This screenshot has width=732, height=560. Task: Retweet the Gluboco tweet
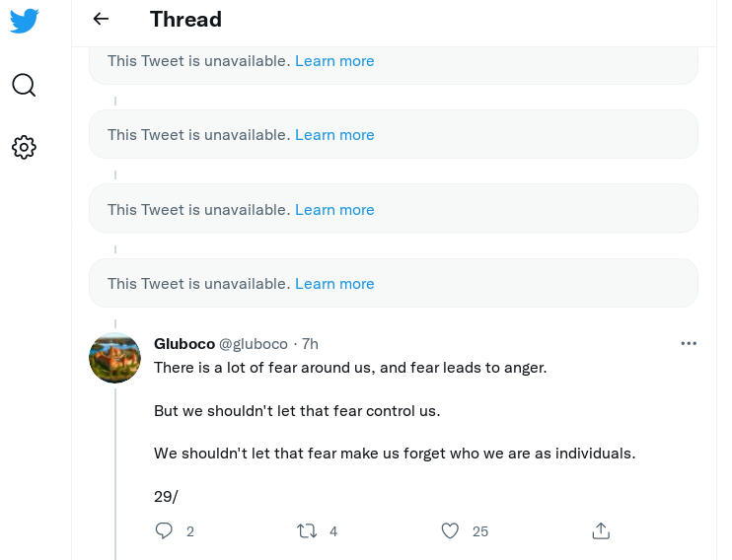point(307,530)
